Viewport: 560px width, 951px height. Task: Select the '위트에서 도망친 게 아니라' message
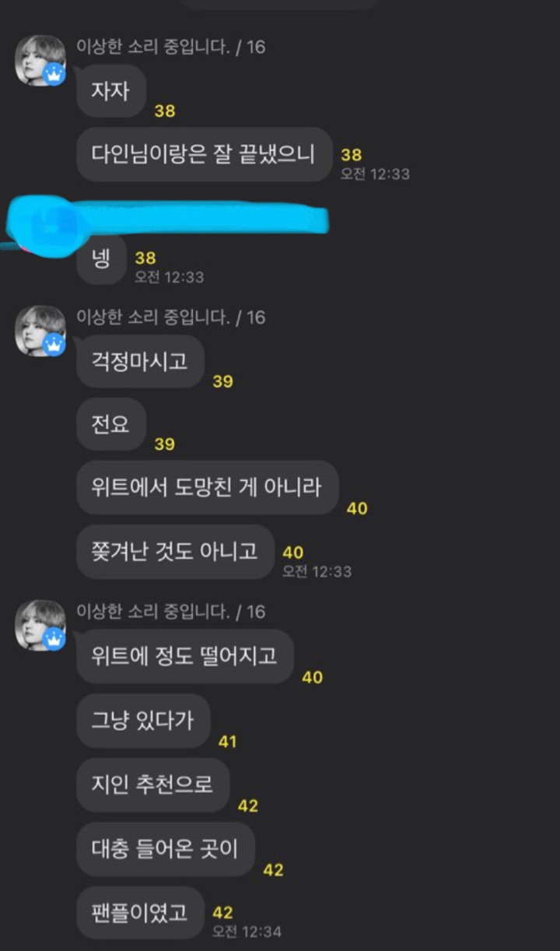click(208, 487)
